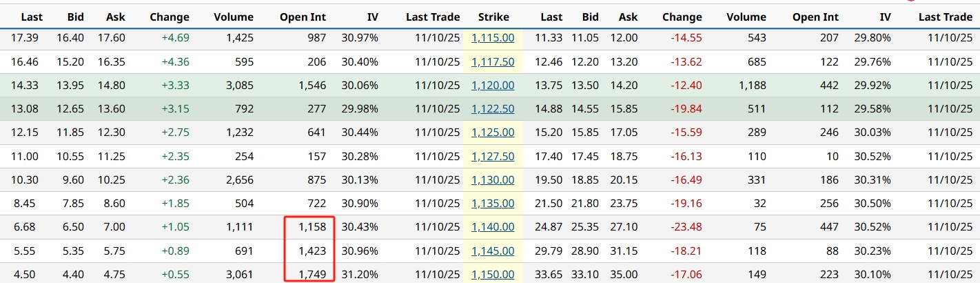The width and height of the screenshot is (980, 283).
Task: Select the 1,122.50 strike link
Action: tap(493, 109)
